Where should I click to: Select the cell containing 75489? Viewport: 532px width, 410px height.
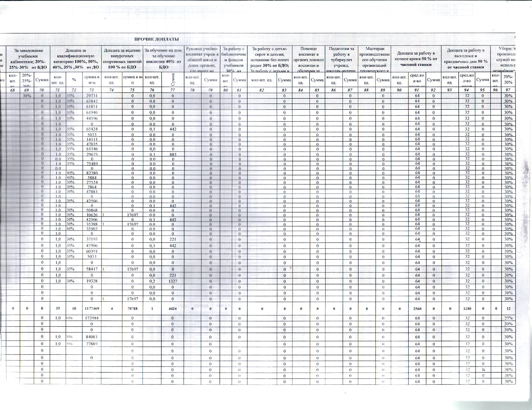[92, 164]
